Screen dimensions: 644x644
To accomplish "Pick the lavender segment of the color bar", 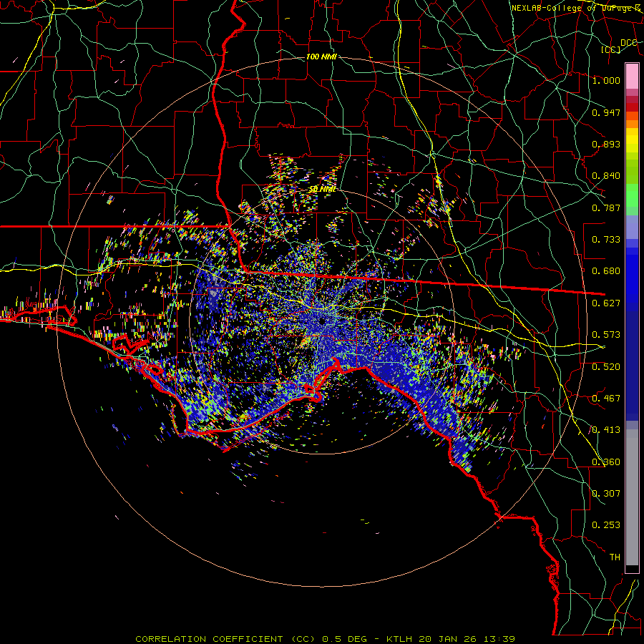I will (632, 227).
